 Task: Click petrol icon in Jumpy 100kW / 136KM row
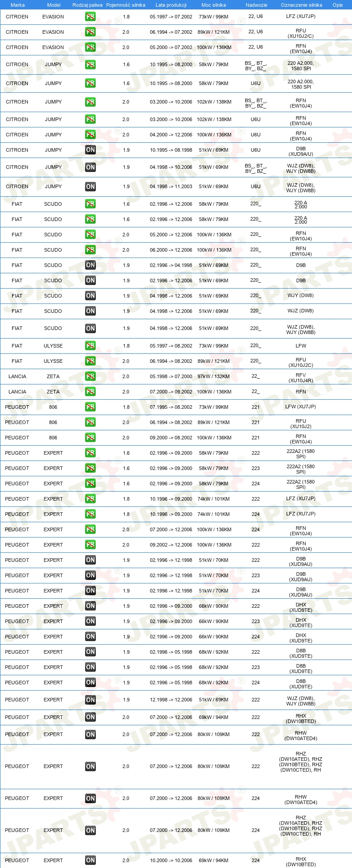coord(90,135)
